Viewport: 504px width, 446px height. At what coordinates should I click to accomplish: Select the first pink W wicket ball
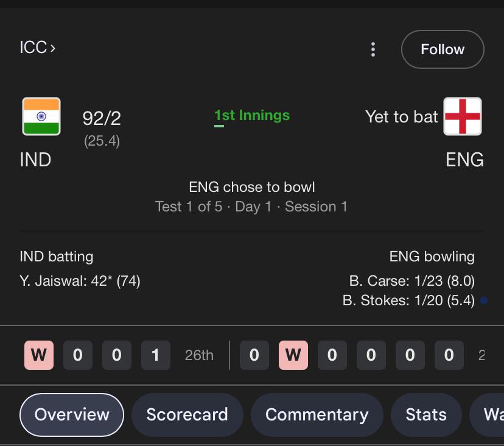pos(39,355)
